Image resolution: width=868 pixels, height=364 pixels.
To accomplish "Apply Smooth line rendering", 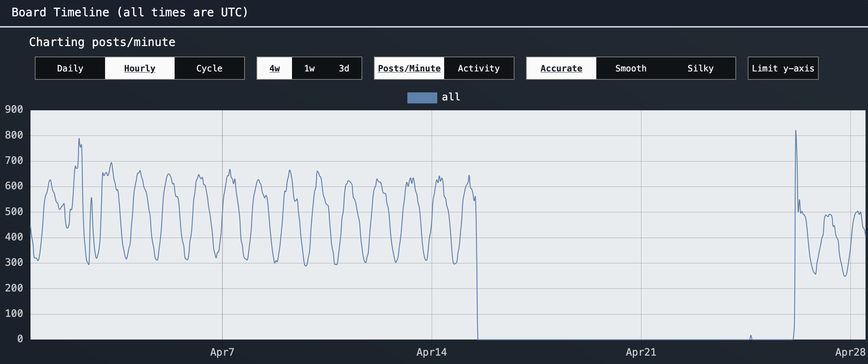I will 631,68.
